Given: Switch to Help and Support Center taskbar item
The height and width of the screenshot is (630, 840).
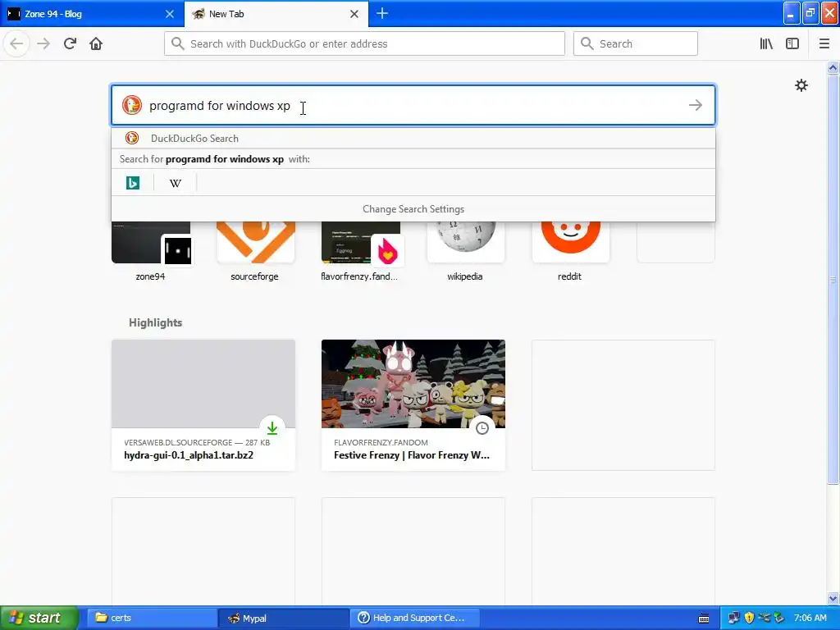Looking at the screenshot, I should (x=415, y=618).
